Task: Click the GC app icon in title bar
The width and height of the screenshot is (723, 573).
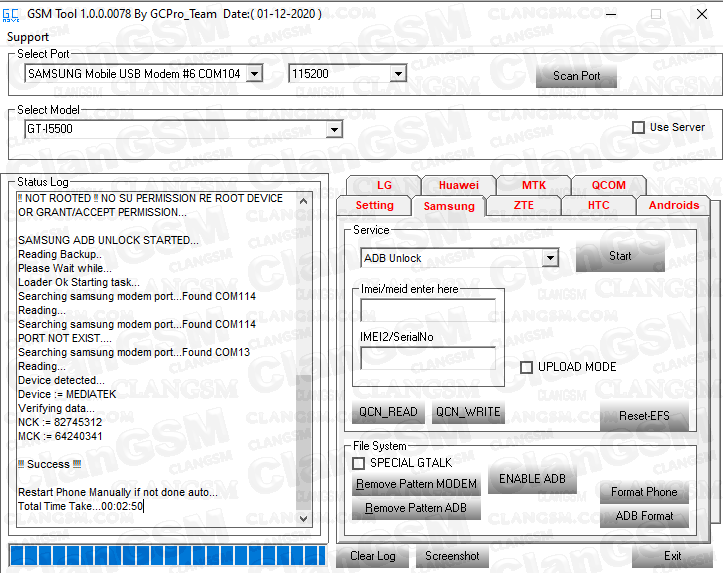Action: tap(11, 15)
